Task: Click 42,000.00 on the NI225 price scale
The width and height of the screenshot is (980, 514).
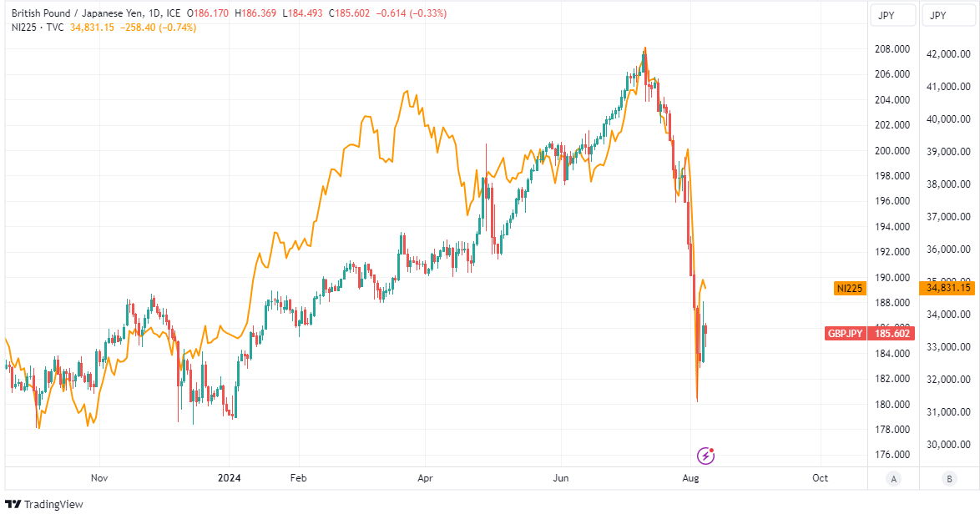Action: pyautogui.click(x=947, y=54)
